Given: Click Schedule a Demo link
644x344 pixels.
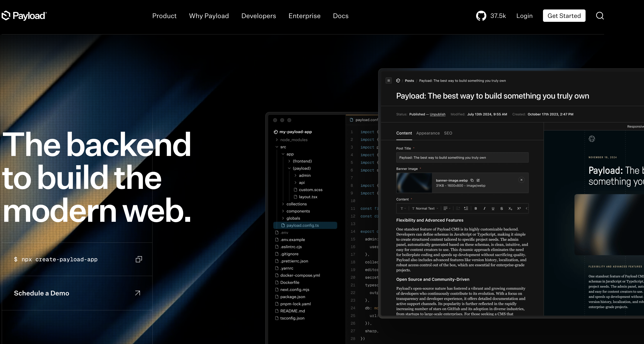Looking at the screenshot, I should coord(42,293).
